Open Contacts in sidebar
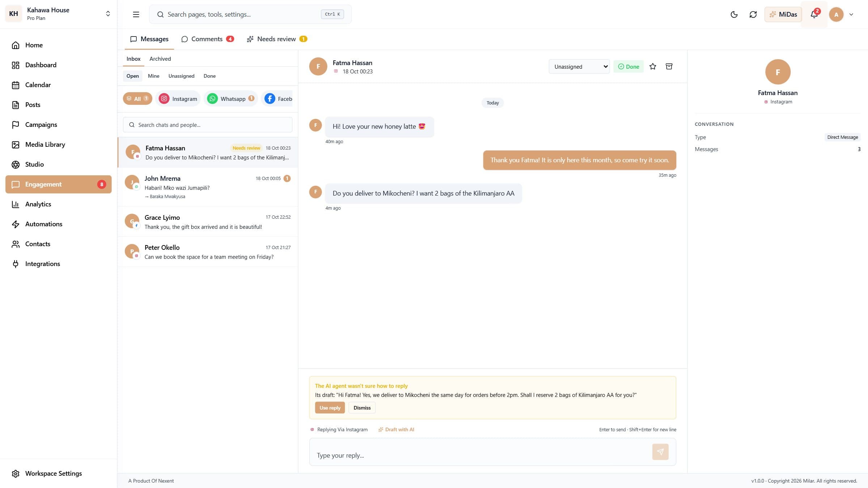Screen dimensions: 868x488 pos(58,244)
